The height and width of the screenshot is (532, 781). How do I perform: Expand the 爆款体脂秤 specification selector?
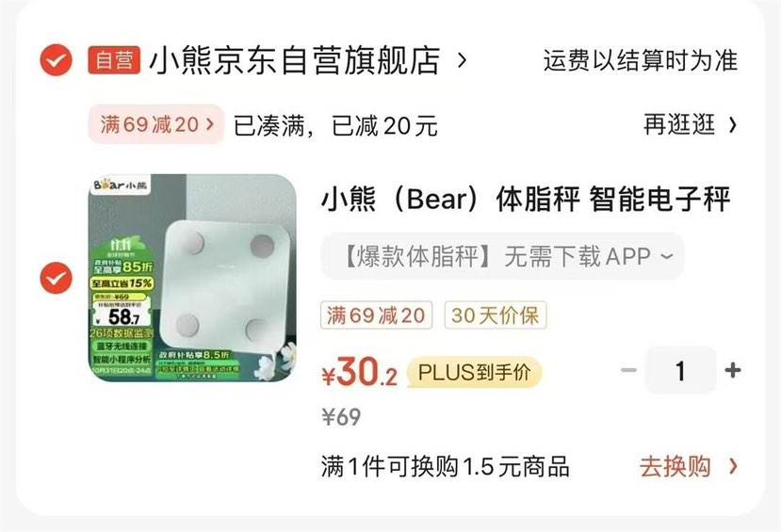(x=502, y=256)
